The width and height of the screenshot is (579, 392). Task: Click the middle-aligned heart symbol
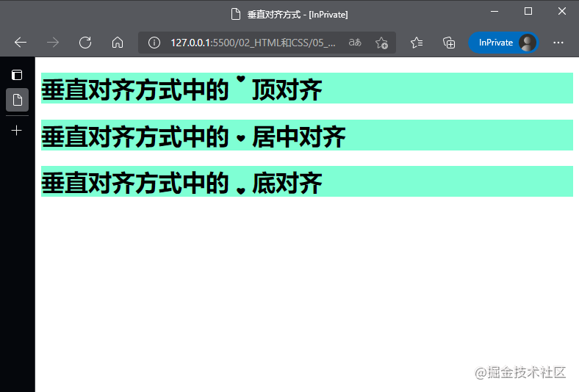[x=241, y=138]
